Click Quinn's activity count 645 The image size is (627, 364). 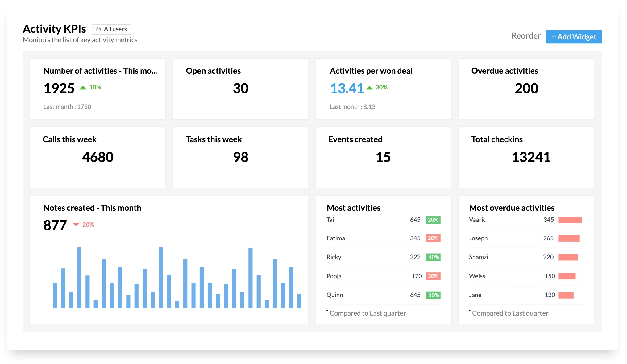pos(415,295)
